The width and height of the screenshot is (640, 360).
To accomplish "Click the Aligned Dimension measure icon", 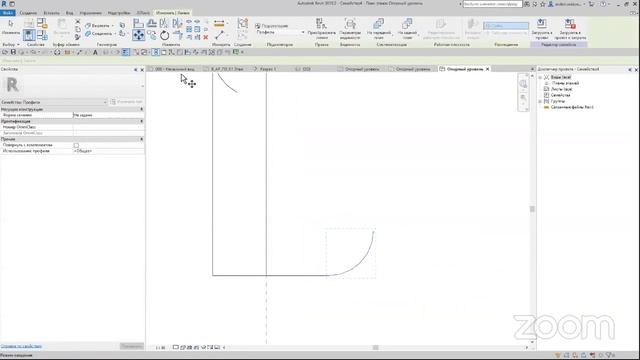I will point(219,23).
